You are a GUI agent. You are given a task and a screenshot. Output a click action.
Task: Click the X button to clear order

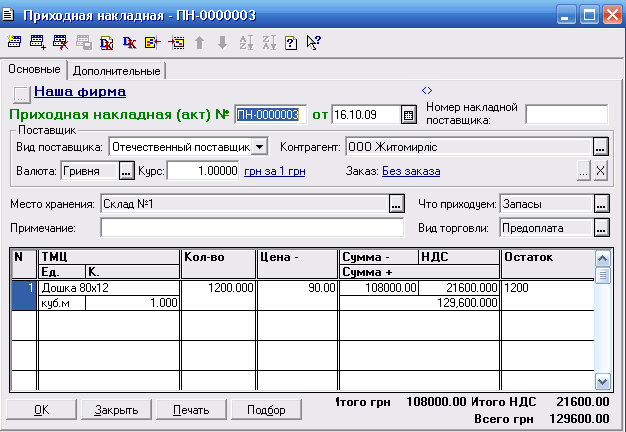(x=601, y=171)
